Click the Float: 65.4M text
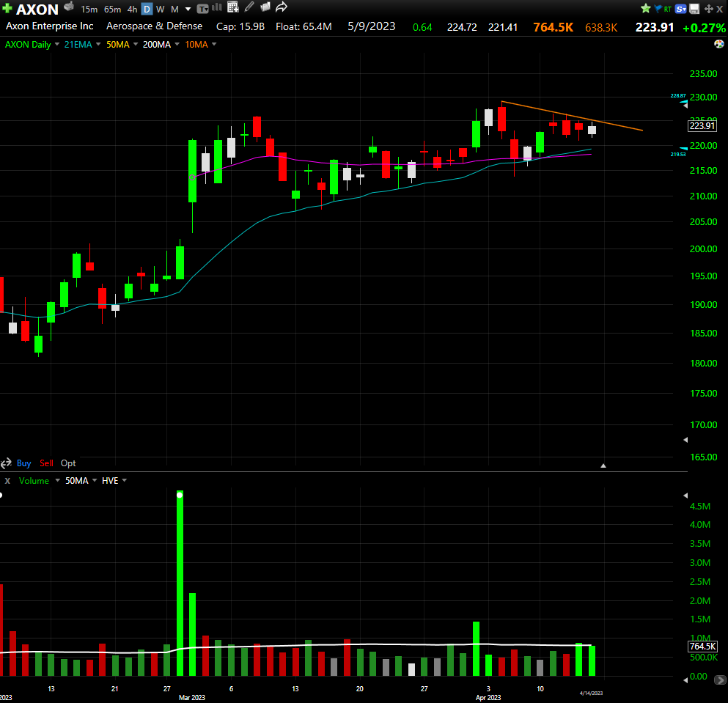Image resolution: width=728 pixels, height=703 pixels. 304,27
